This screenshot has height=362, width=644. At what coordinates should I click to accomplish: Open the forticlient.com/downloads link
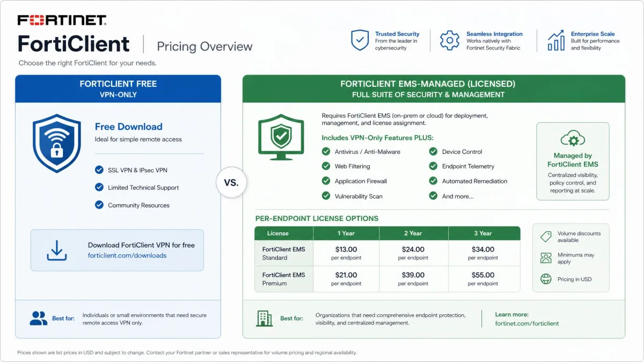tap(127, 256)
